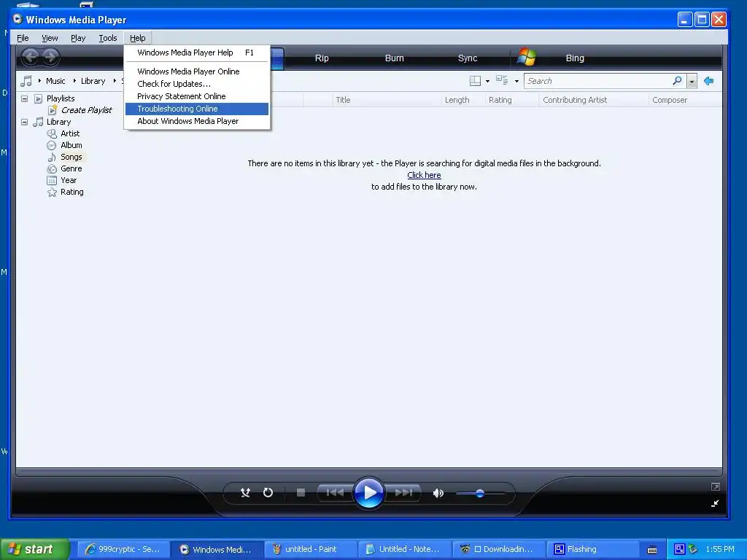The width and height of the screenshot is (747, 560).
Task: Open the Play menu
Action: point(78,38)
